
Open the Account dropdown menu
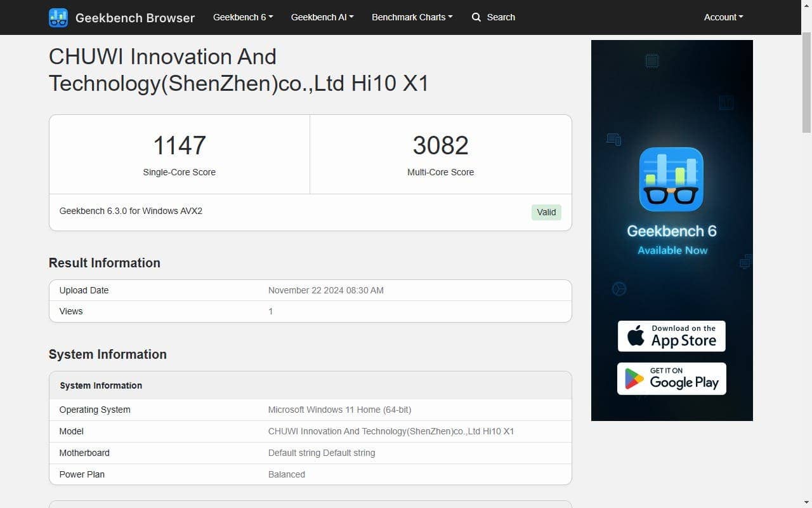723,17
